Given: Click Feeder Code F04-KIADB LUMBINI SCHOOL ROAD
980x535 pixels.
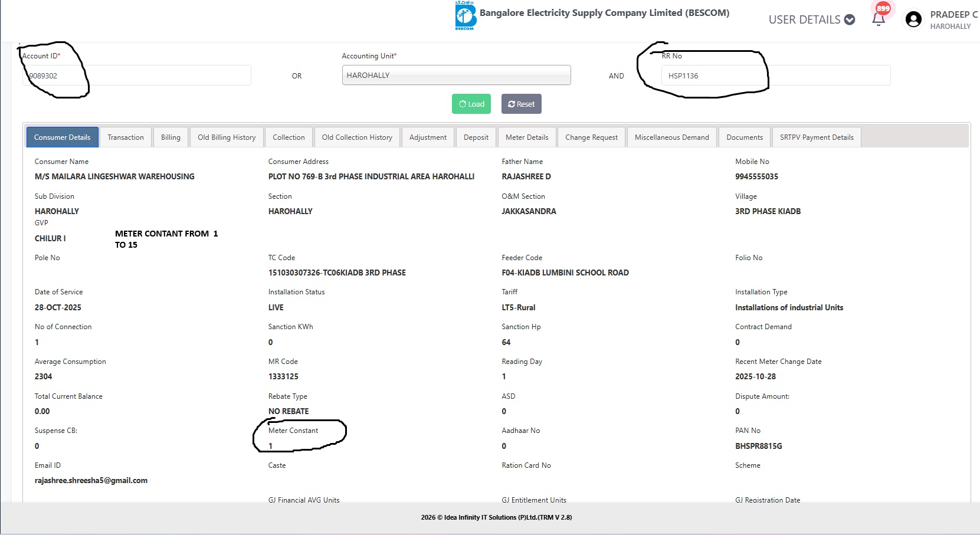Looking at the screenshot, I should (x=565, y=273).
